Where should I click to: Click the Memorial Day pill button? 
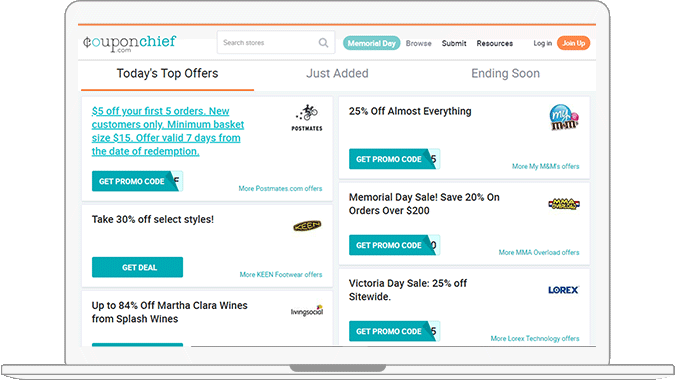[372, 43]
